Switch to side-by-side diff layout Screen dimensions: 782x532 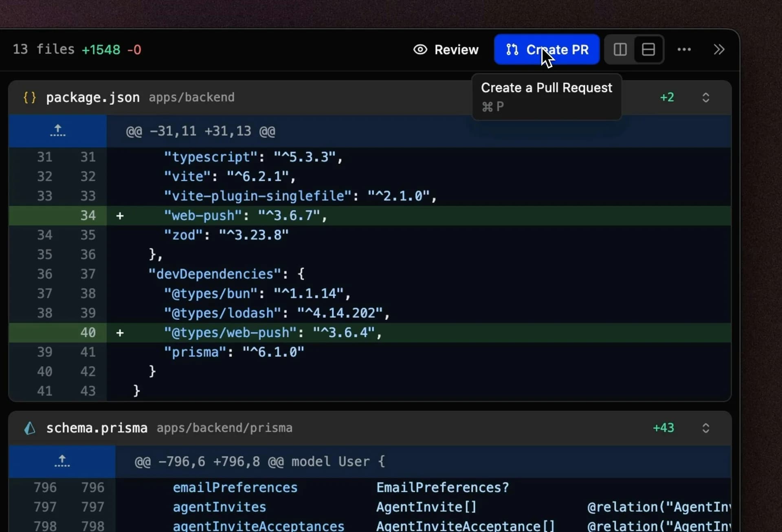point(619,49)
